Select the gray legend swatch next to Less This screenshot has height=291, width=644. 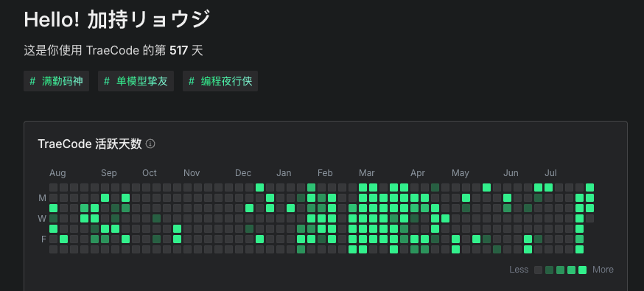tap(538, 270)
